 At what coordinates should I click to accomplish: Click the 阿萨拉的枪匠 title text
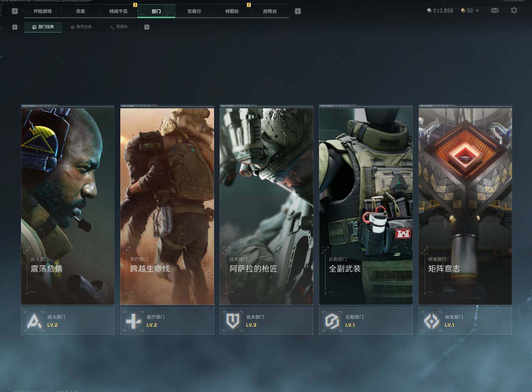click(253, 269)
